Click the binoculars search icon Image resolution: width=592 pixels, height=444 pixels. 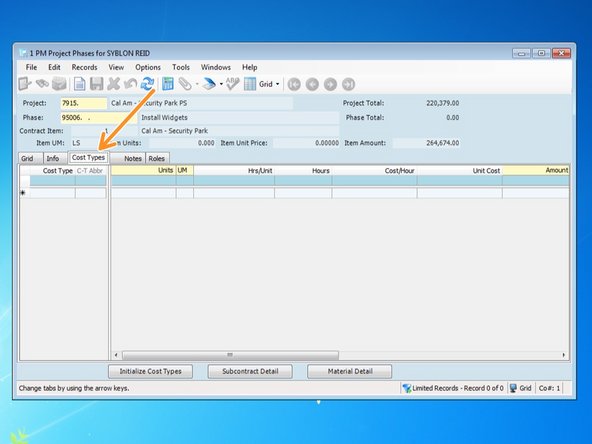pos(42,84)
